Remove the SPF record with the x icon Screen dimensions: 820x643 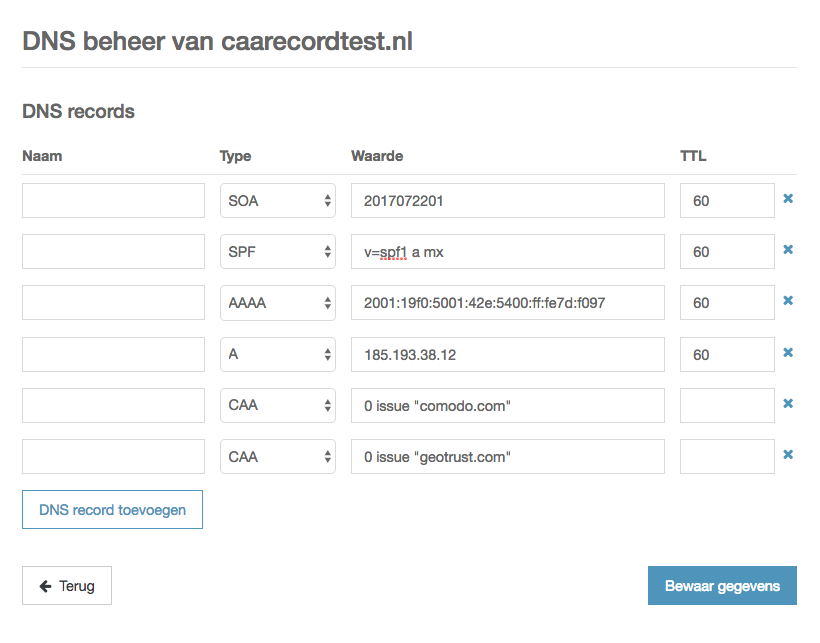click(788, 249)
